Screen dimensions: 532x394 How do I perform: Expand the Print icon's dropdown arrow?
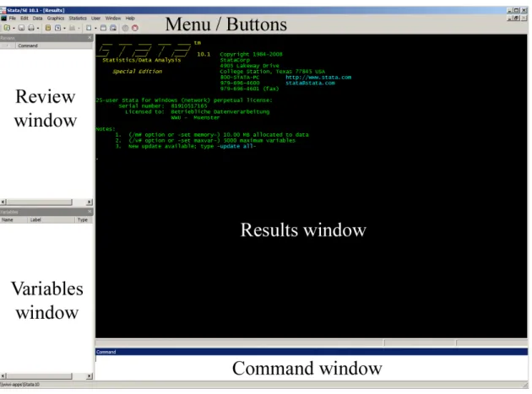pyautogui.click(x=38, y=28)
